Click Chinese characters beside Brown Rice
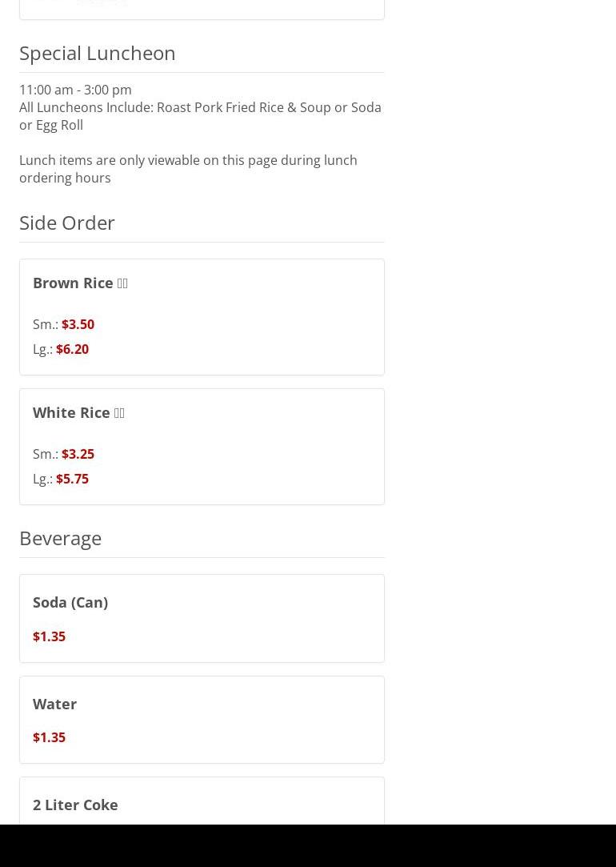The image size is (616, 867). click(x=122, y=283)
